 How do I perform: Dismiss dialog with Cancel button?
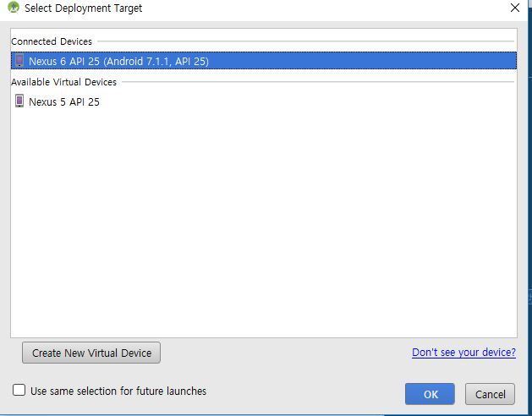point(490,394)
